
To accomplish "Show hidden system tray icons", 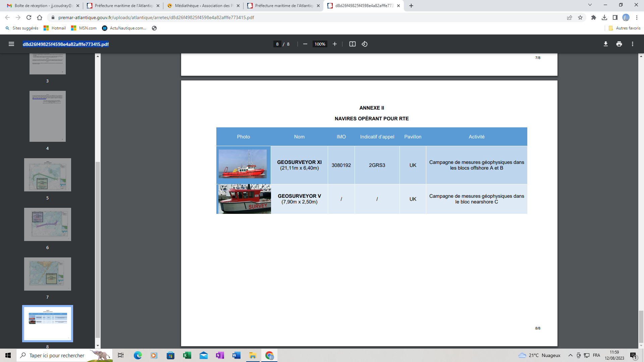I will pos(570,355).
